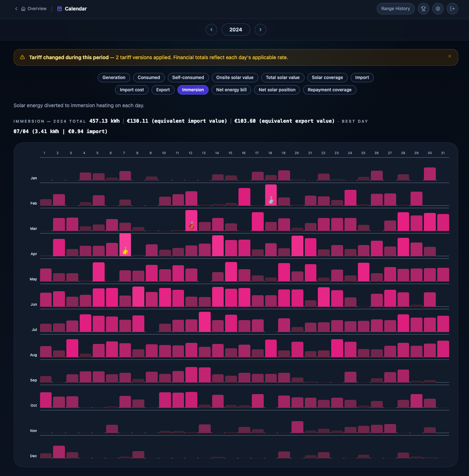469x476 pixels.
Task: Click the January 30 bar
Action: pos(430,174)
